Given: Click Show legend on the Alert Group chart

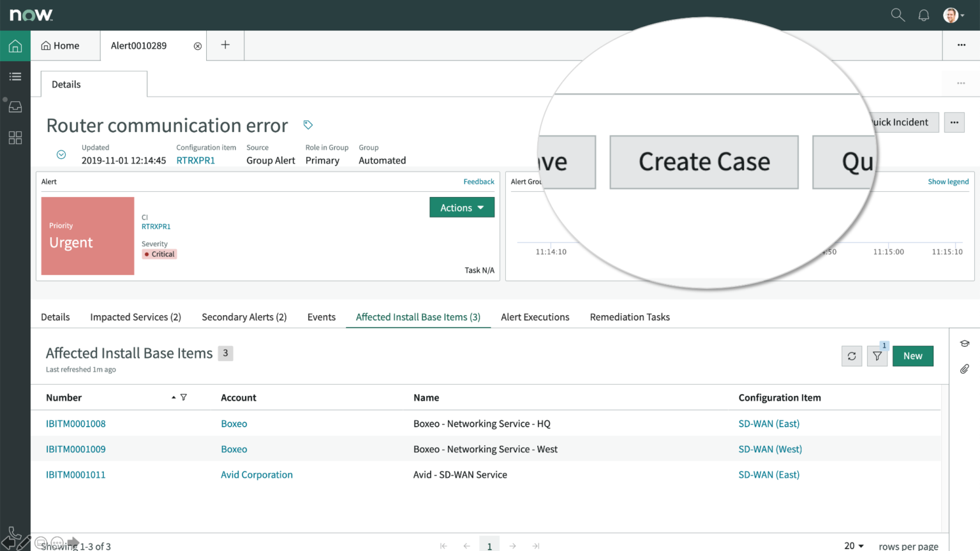Looking at the screenshot, I should [948, 181].
